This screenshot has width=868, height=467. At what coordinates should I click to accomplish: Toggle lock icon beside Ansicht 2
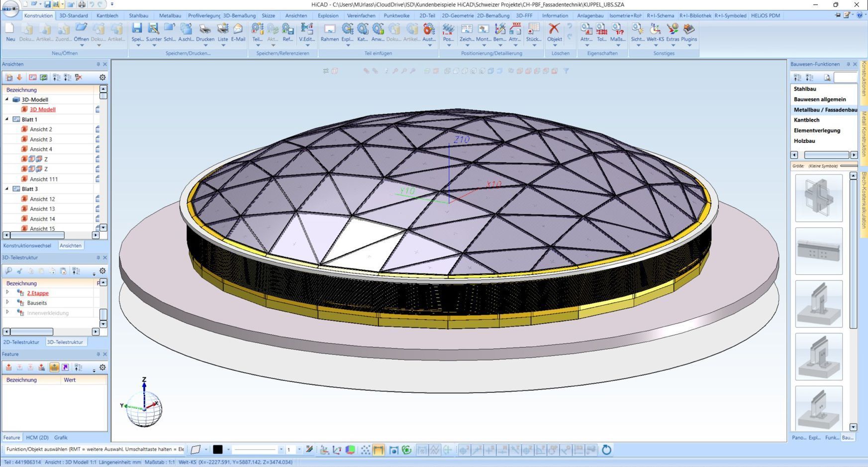[97, 129]
